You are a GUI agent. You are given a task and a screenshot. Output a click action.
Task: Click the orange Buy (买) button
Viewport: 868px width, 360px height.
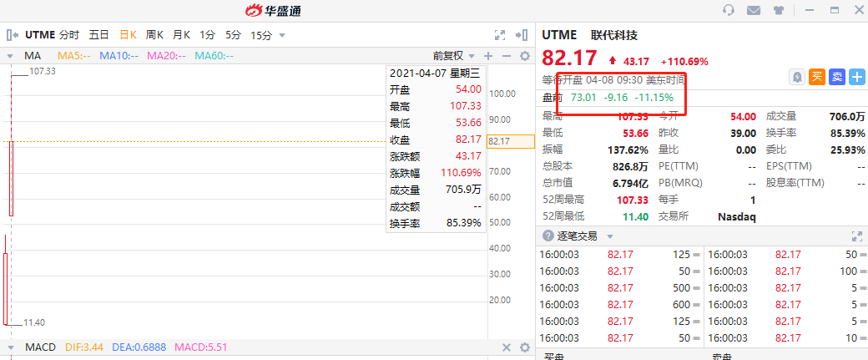pyautogui.click(x=816, y=77)
